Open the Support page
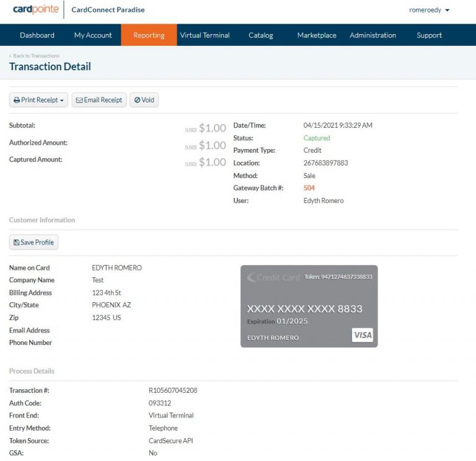 (429, 35)
